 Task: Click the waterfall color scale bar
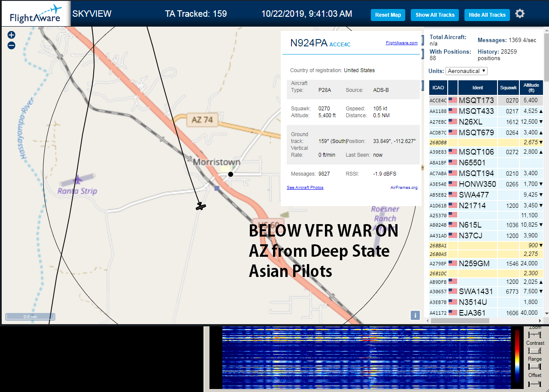pyautogui.click(x=517, y=356)
